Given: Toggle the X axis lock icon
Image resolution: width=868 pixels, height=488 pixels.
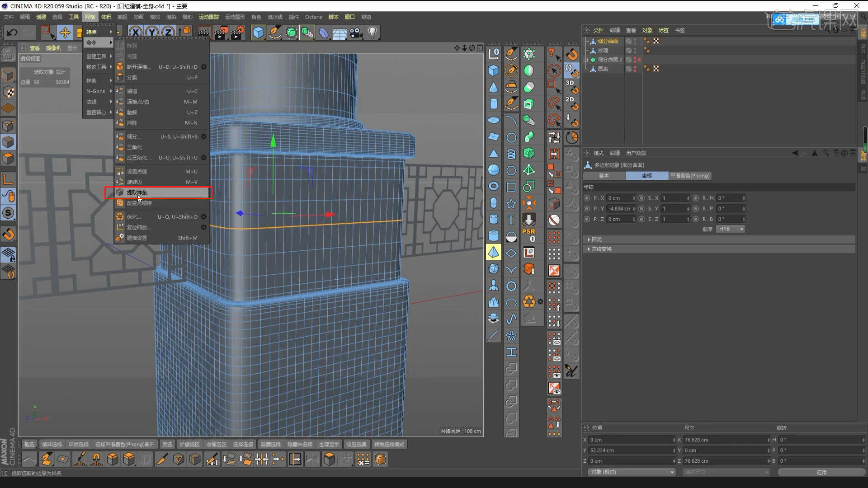Looking at the screenshot, I should (136, 33).
